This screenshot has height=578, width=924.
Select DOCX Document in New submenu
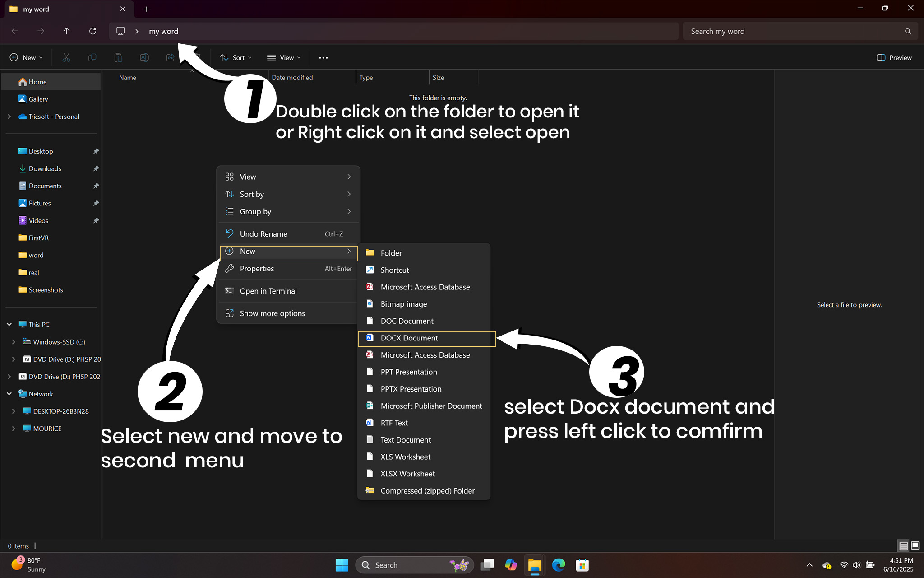pyautogui.click(x=409, y=338)
